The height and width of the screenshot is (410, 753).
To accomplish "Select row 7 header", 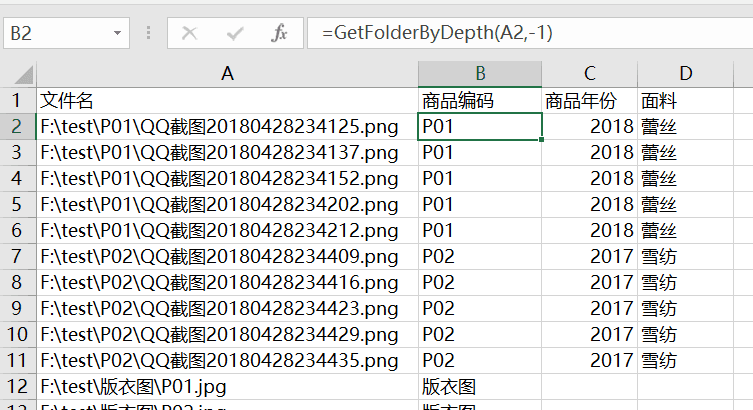I will click(x=18, y=256).
